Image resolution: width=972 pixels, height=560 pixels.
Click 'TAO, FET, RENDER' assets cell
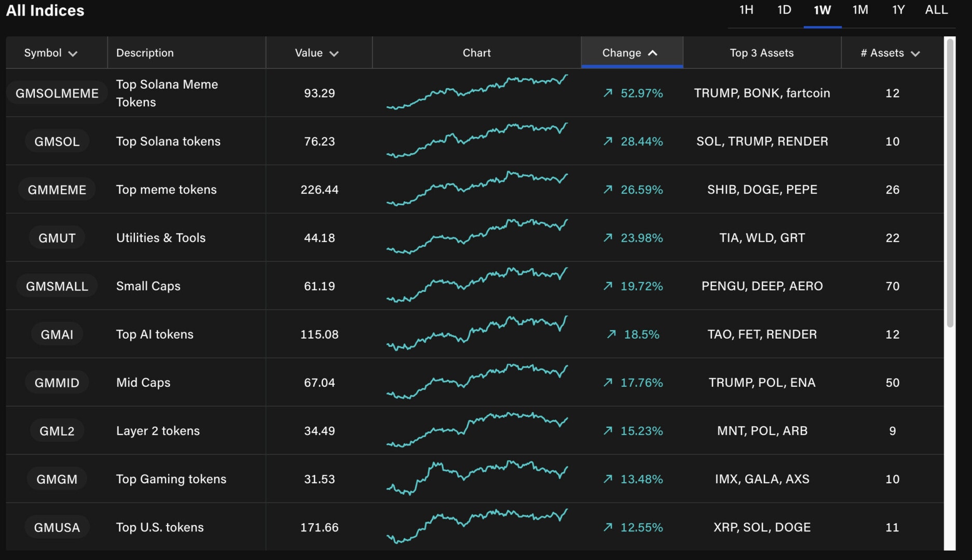(762, 334)
